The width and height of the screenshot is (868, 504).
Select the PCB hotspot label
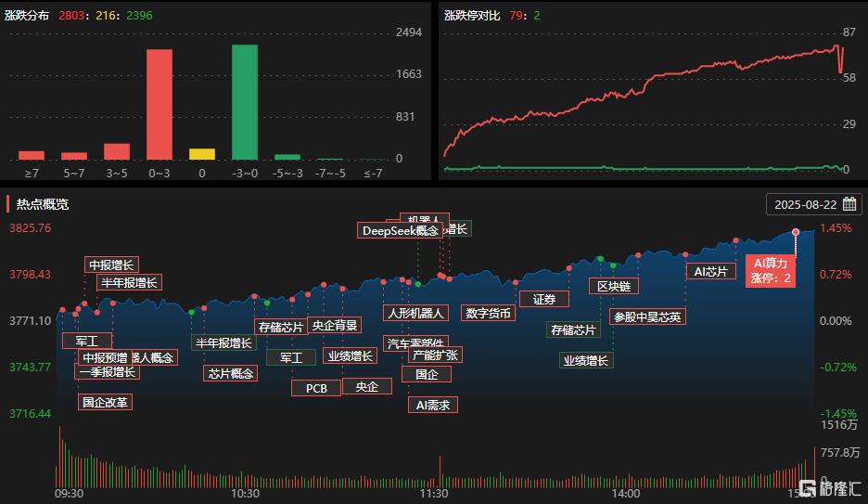(316, 388)
